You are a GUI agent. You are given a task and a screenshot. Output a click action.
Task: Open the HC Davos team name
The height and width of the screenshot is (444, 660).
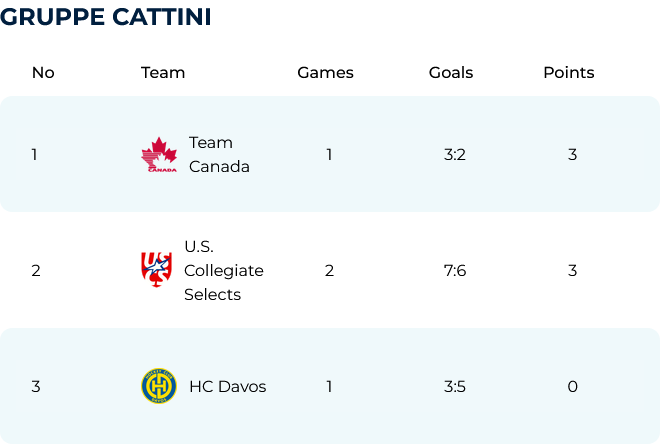(228, 386)
